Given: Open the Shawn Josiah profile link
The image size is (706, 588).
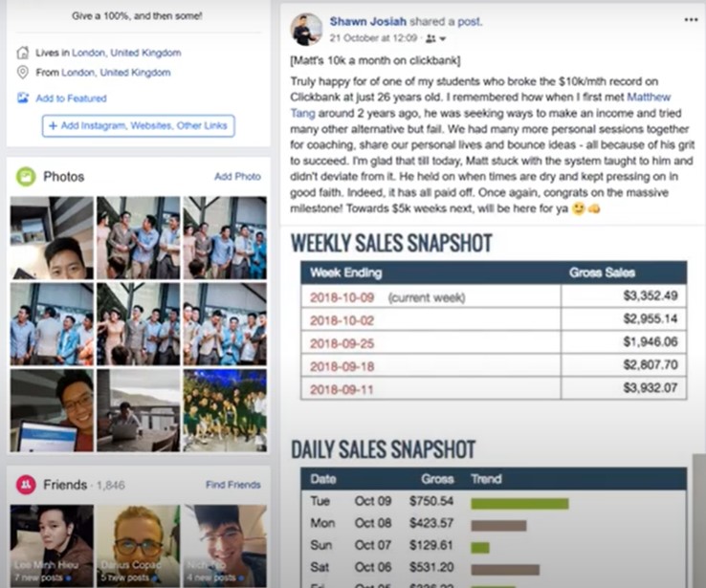Looking at the screenshot, I should (x=368, y=21).
